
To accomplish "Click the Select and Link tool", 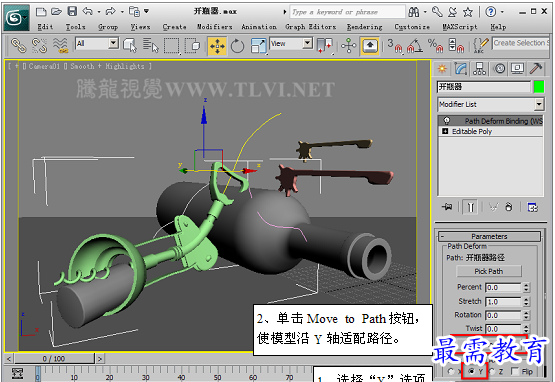I will 18,46.
